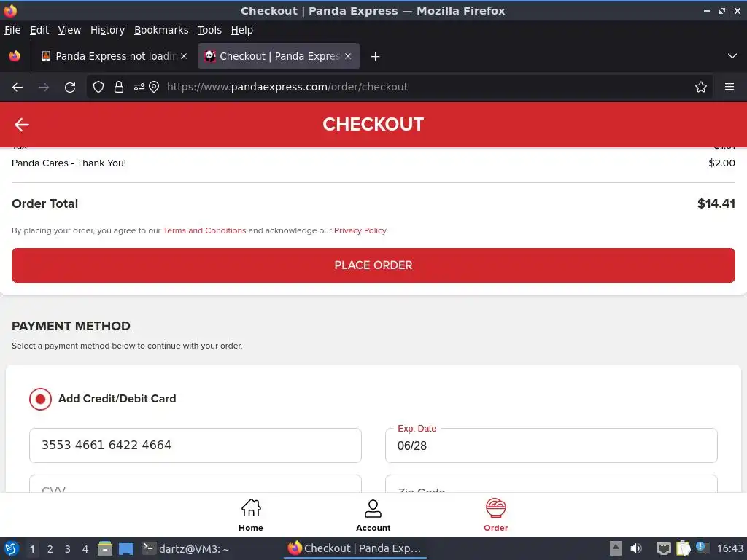The image size is (747, 560).
Task: Click the notification alert tray icon
Action: tap(702, 548)
